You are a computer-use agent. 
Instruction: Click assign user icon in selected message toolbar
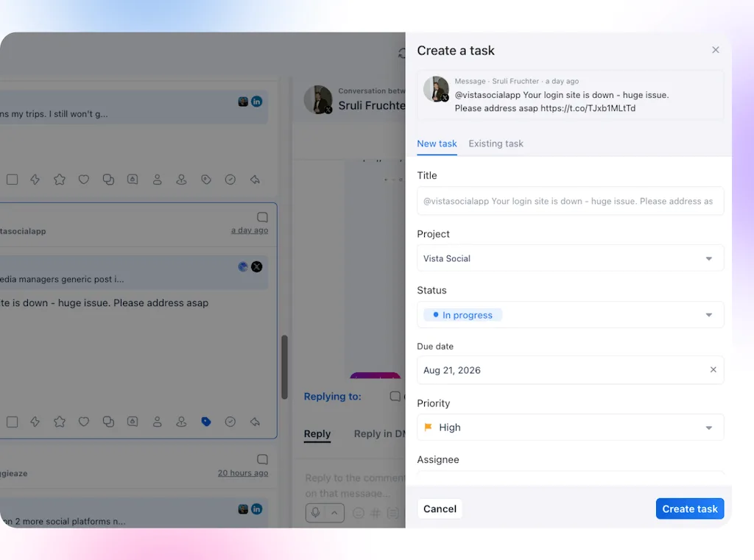coord(181,422)
